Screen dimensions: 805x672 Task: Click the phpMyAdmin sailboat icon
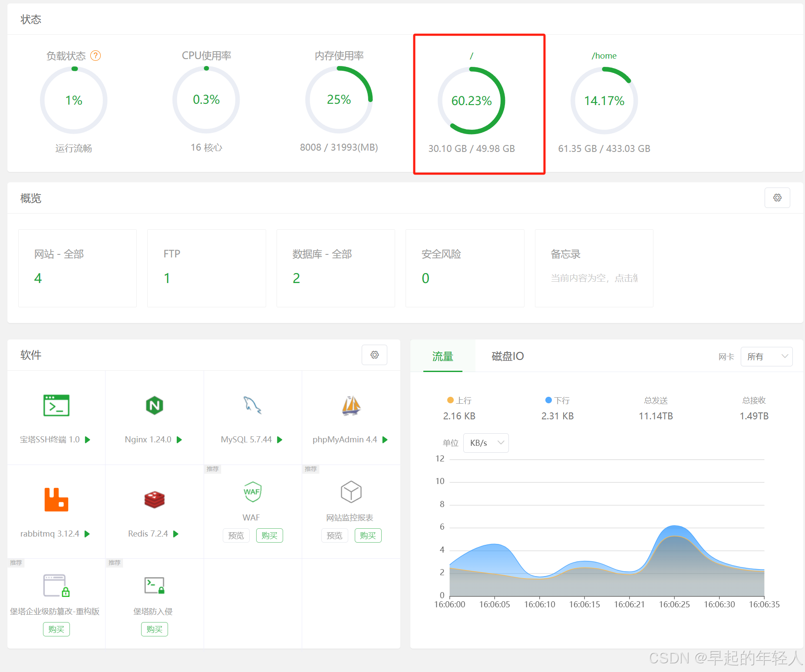351,405
